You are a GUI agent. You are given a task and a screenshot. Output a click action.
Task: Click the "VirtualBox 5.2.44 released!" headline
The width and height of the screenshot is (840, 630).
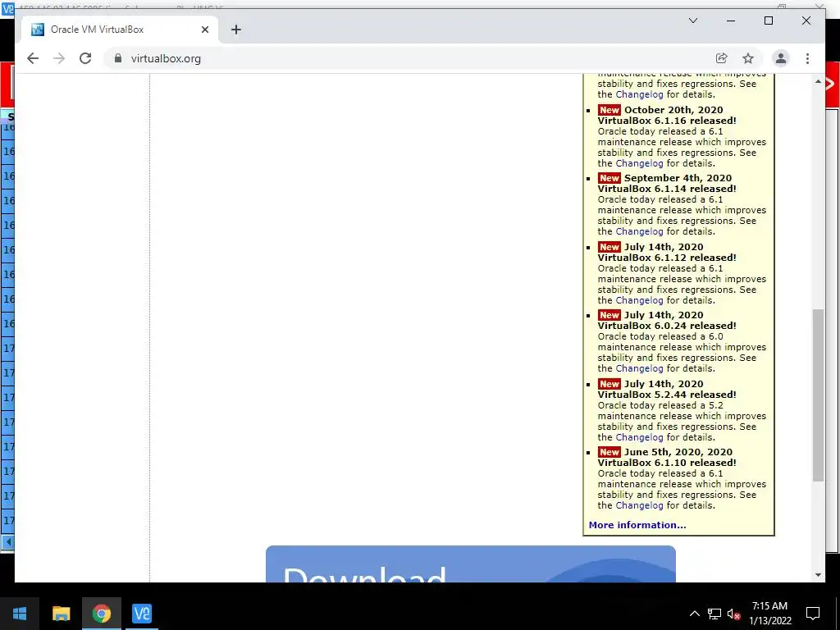[667, 395]
